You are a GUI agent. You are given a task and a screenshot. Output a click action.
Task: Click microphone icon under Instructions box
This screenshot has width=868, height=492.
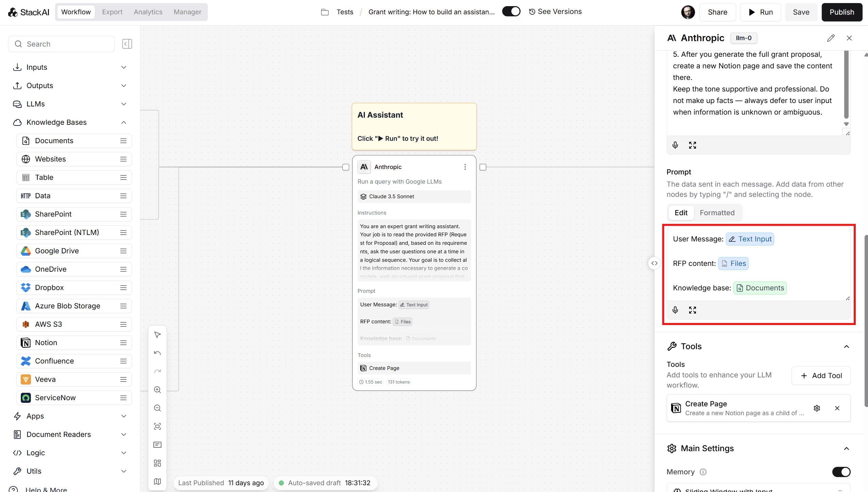pos(675,145)
